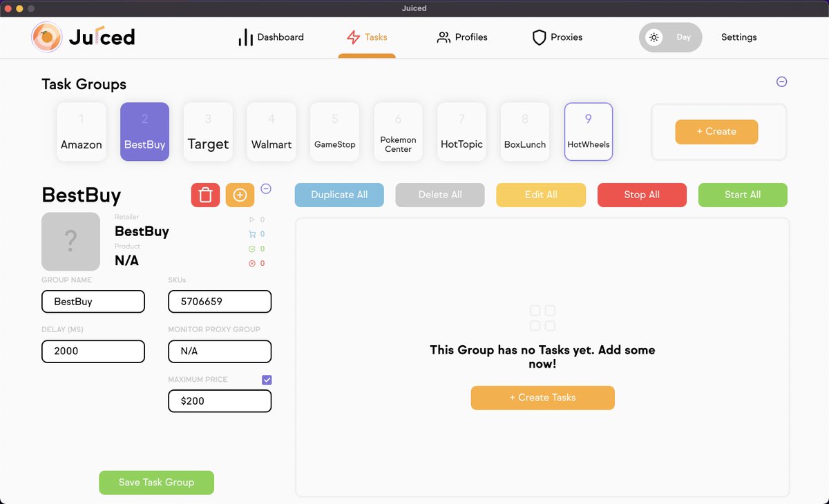
Task: Click the Tasks lightning bolt icon
Action: (353, 37)
